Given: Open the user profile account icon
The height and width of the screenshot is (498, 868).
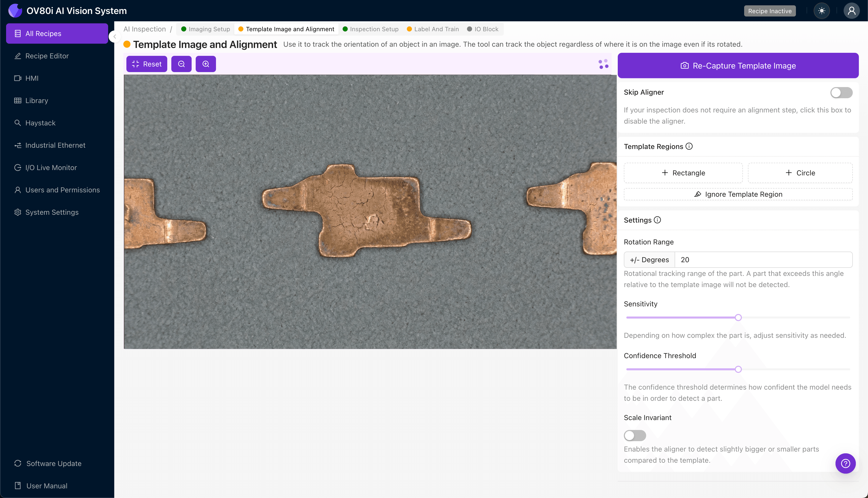Looking at the screenshot, I should click(x=851, y=11).
